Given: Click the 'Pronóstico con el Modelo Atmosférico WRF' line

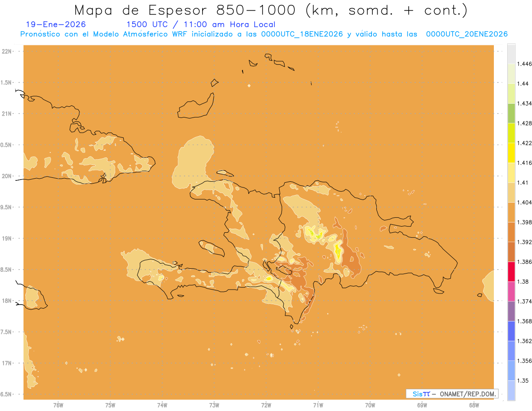Looking at the screenshot, I should point(264,34).
